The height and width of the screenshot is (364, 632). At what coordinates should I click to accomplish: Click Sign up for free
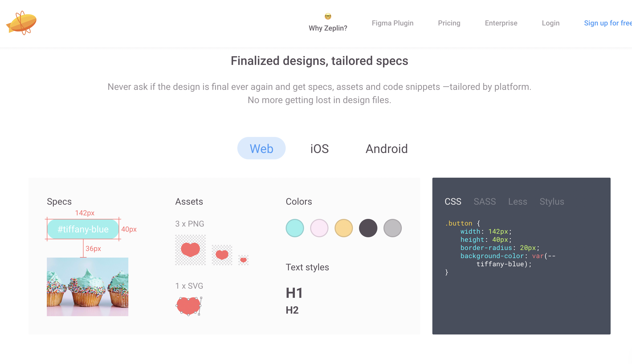tap(608, 23)
